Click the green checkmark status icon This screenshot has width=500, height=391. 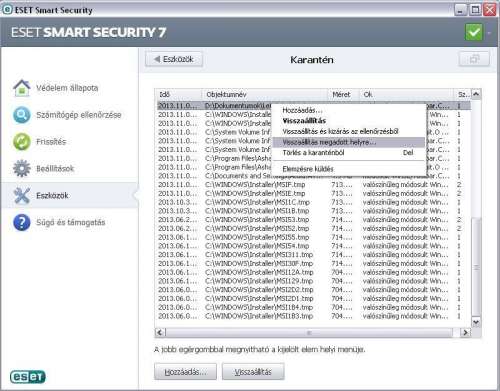[x=474, y=32]
